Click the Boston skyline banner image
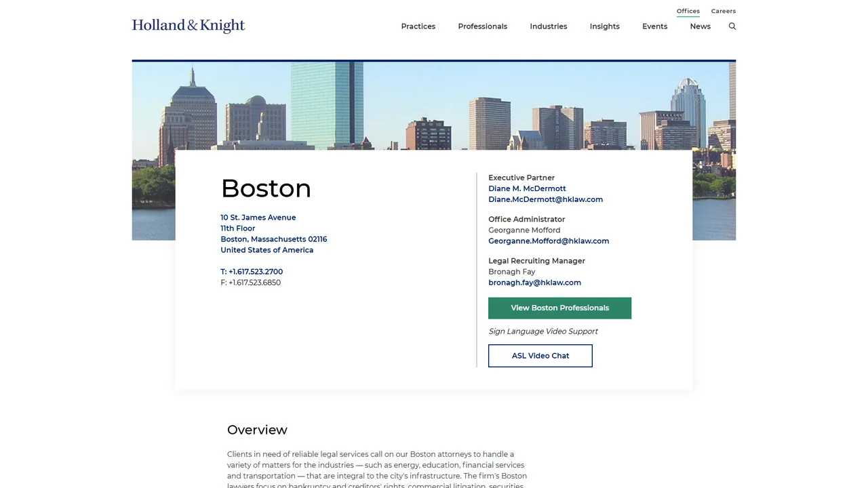 (434, 105)
